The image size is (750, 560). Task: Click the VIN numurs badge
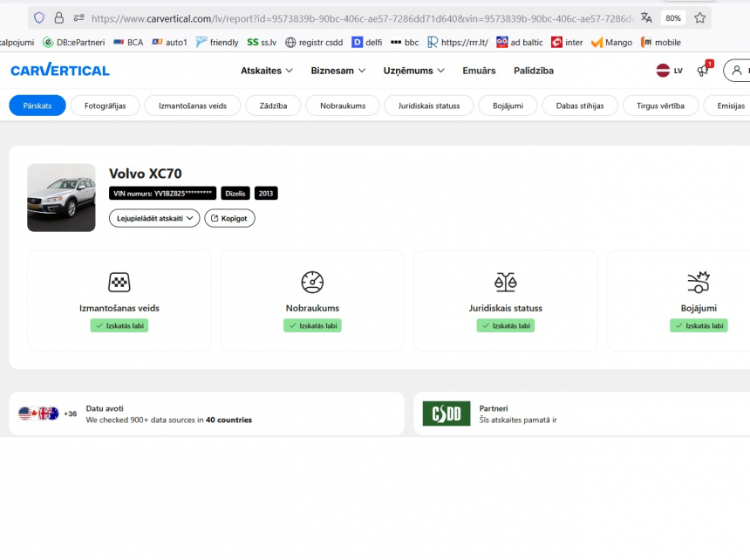[162, 193]
